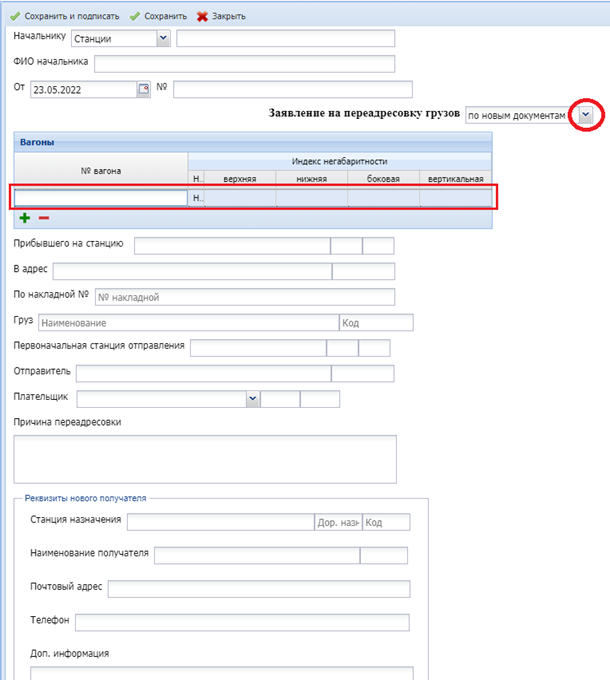
Task: Click the code field after Наименование получателя
Action: click(x=384, y=556)
